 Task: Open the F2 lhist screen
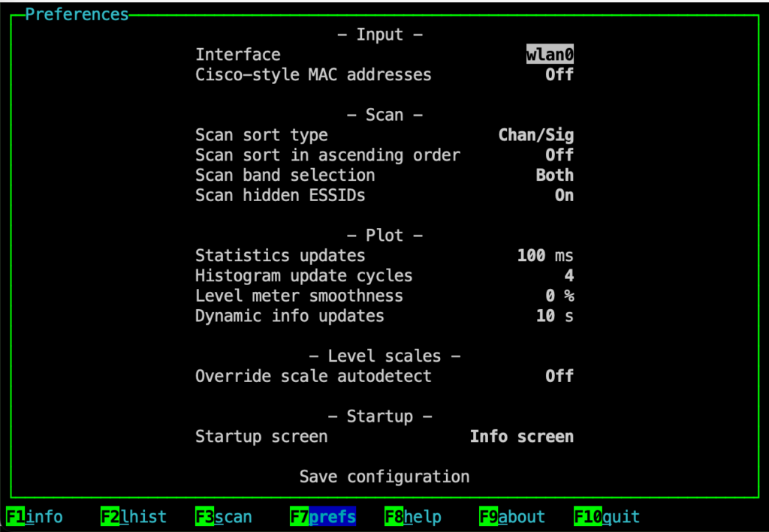(x=134, y=516)
